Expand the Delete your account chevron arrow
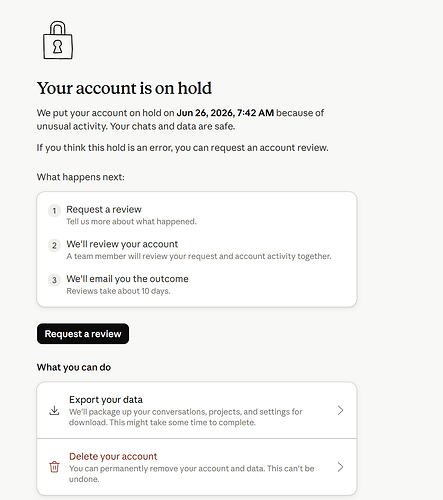443x500 pixels. [x=340, y=467]
